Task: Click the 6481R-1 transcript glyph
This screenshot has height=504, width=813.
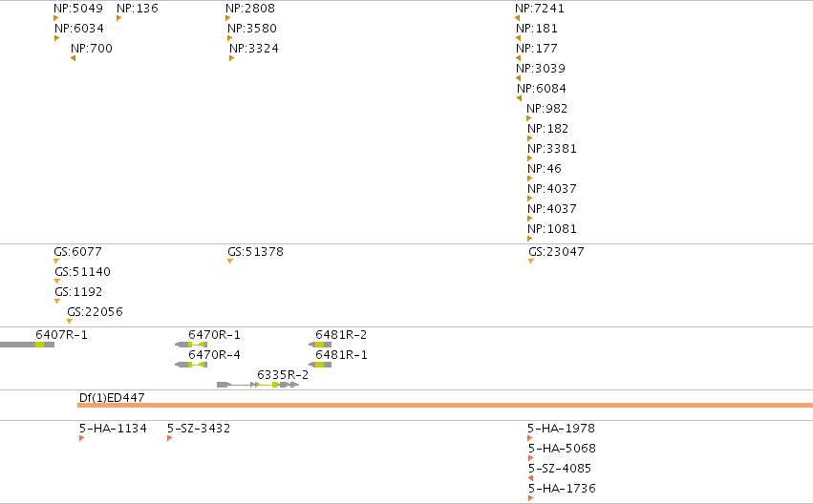Action: coord(320,365)
